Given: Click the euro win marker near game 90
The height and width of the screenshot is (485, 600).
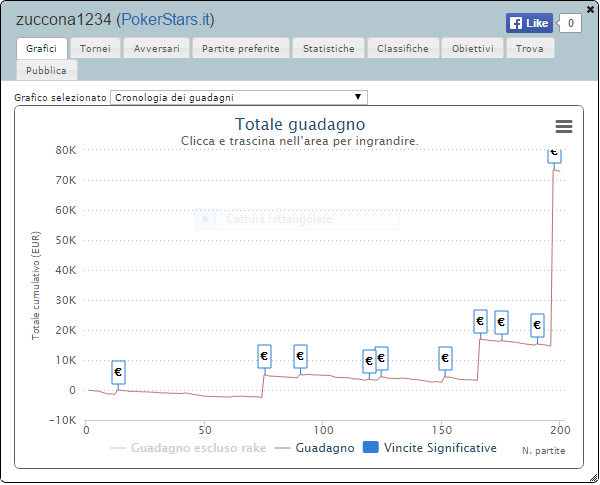Looking at the screenshot, I should (x=300, y=356).
